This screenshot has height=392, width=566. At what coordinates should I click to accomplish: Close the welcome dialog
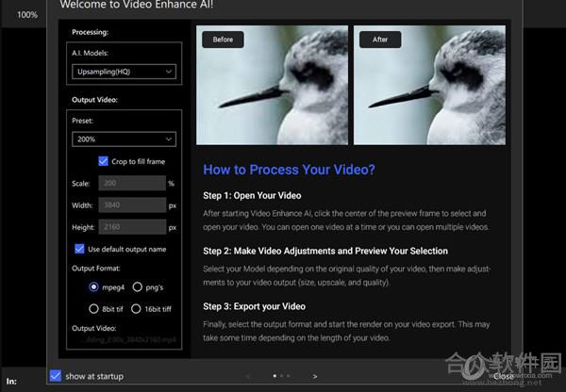(503, 376)
